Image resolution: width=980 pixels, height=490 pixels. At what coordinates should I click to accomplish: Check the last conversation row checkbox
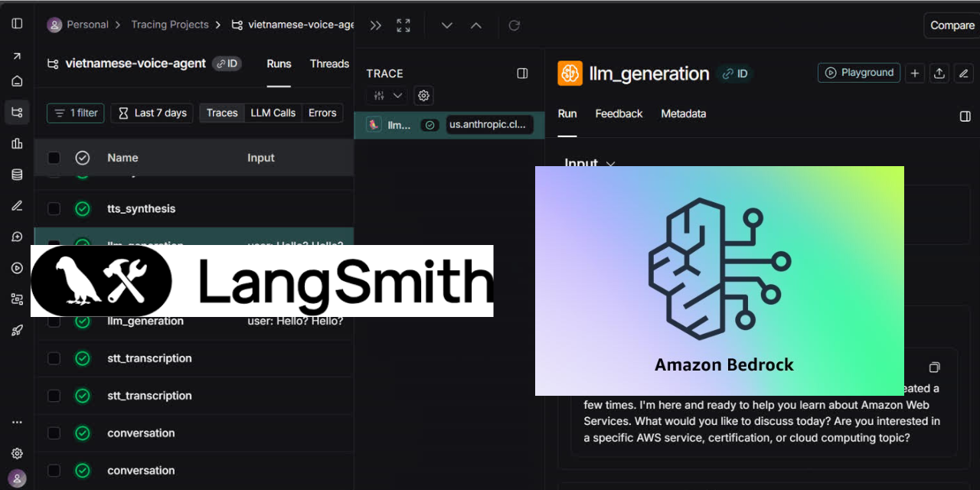click(54, 471)
